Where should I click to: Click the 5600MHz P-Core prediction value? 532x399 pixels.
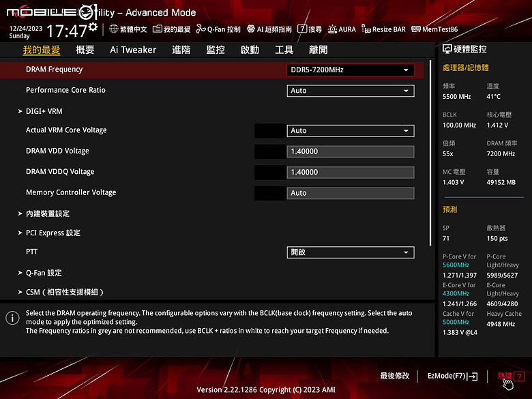pyautogui.click(x=456, y=265)
